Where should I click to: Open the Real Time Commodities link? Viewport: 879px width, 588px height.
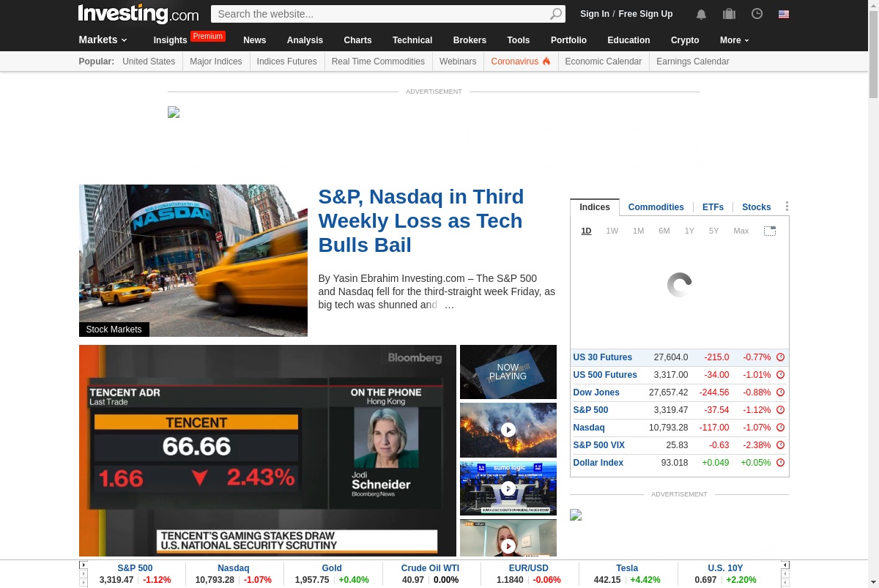coord(378,62)
